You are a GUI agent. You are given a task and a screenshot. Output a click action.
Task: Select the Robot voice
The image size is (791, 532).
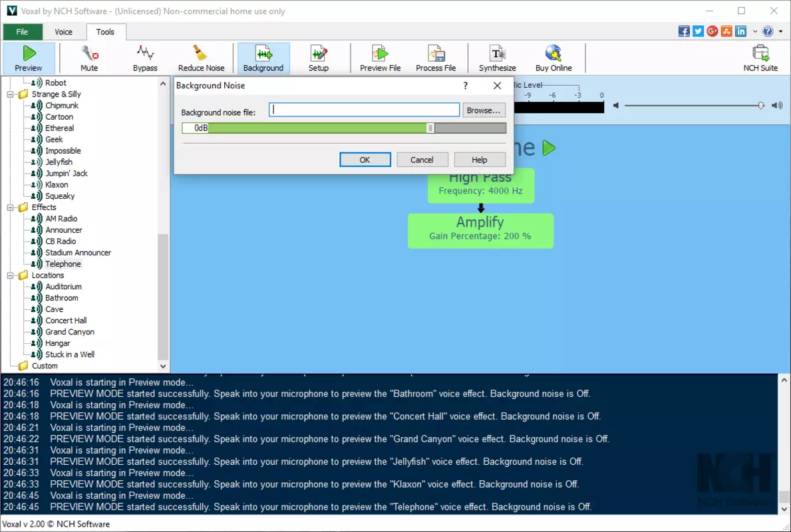[55, 82]
